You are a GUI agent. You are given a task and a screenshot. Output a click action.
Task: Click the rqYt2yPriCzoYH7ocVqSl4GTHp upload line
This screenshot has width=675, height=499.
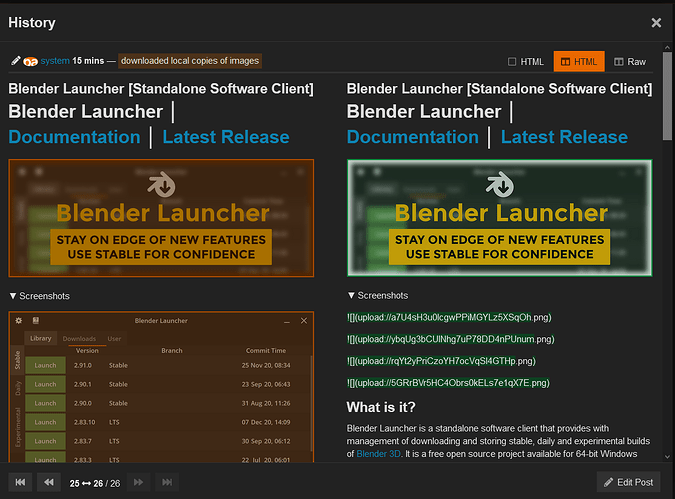pyautogui.click(x=441, y=361)
